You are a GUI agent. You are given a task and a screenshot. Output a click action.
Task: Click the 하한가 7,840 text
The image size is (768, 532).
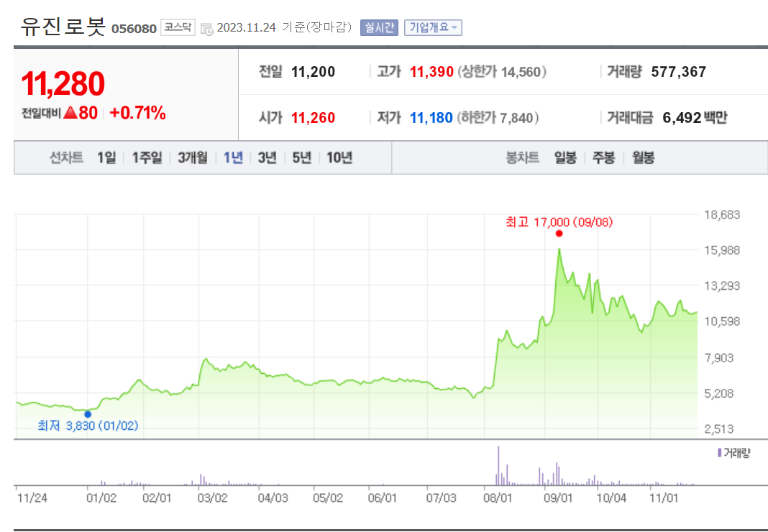498,118
